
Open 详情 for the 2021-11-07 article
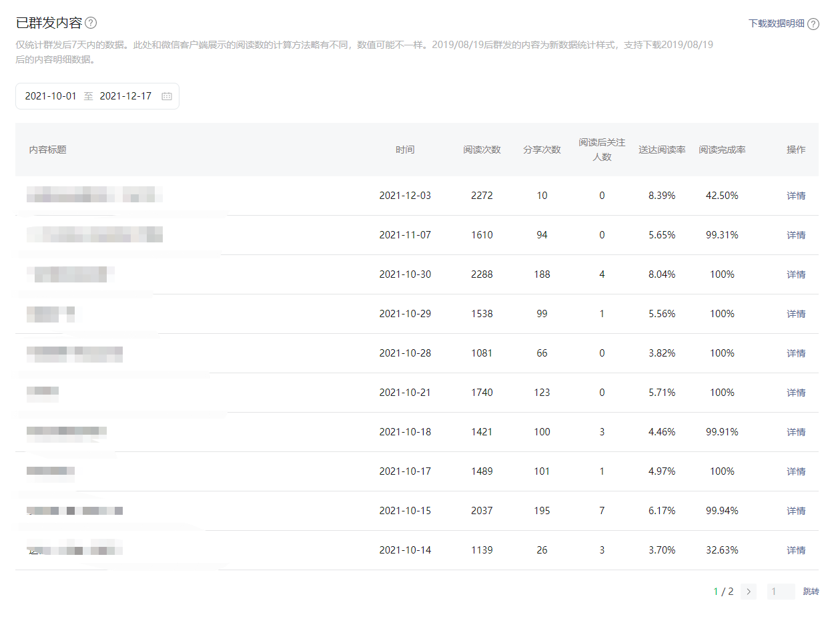[x=796, y=235]
